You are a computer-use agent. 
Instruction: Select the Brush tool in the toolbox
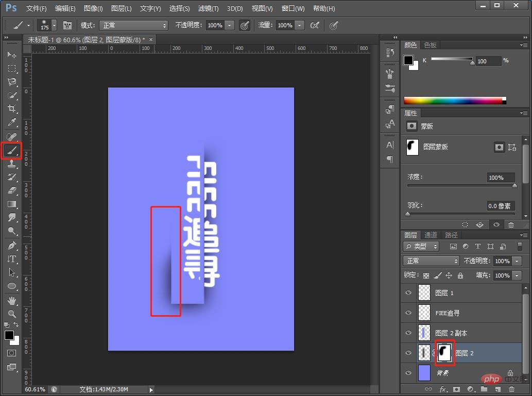(x=12, y=150)
